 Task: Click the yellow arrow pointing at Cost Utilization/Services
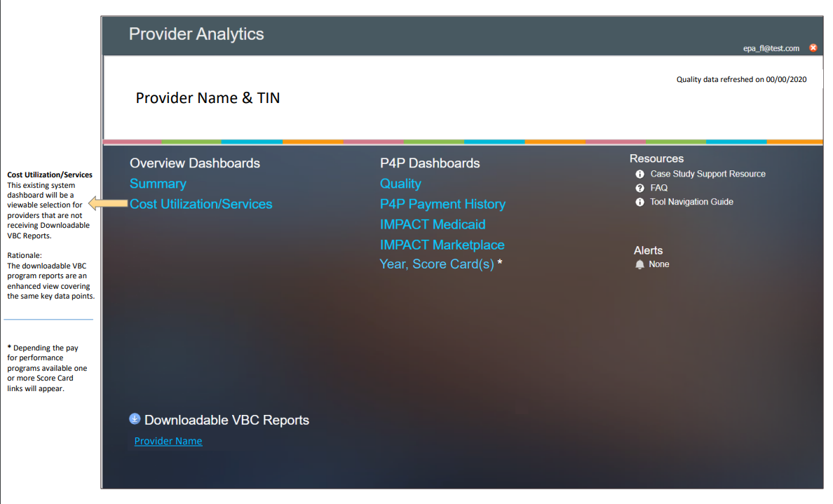coord(109,204)
